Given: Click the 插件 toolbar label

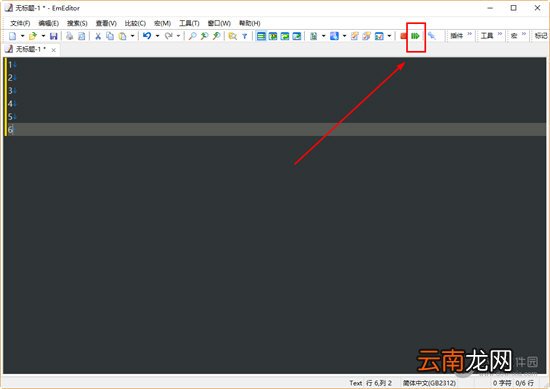Looking at the screenshot, I should pyautogui.click(x=457, y=36).
